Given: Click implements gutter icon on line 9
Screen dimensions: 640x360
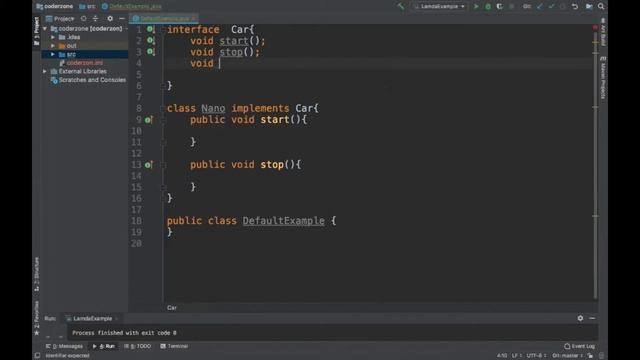Looking at the screenshot, I should click(149, 120).
